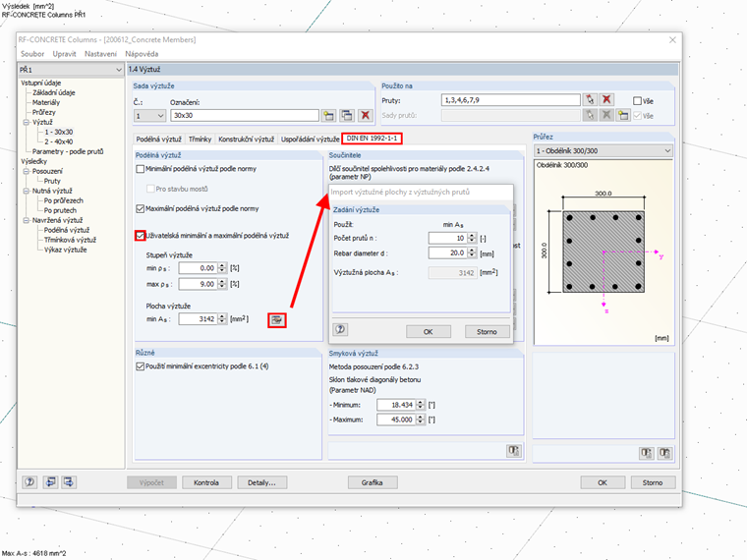Open Soubor menu
This screenshot has width=747, height=560.
coord(32,54)
